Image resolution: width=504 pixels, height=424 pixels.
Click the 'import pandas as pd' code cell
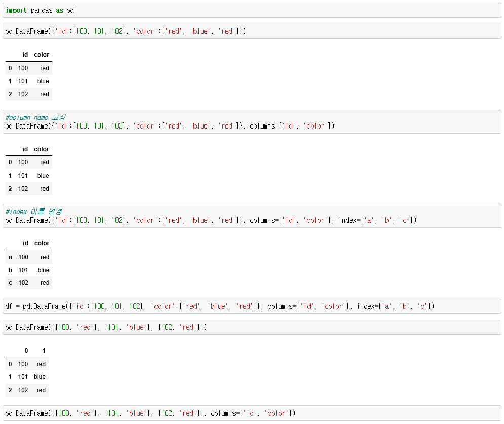point(252,10)
